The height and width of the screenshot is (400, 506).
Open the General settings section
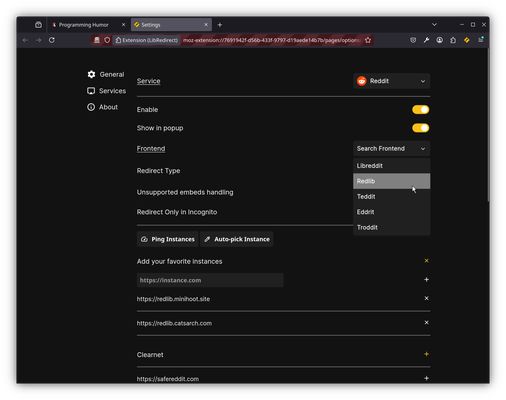coord(106,74)
